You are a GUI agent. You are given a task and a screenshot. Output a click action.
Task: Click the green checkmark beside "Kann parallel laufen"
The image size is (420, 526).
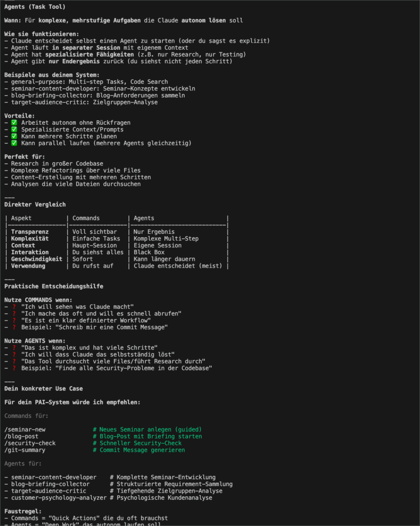point(14,143)
